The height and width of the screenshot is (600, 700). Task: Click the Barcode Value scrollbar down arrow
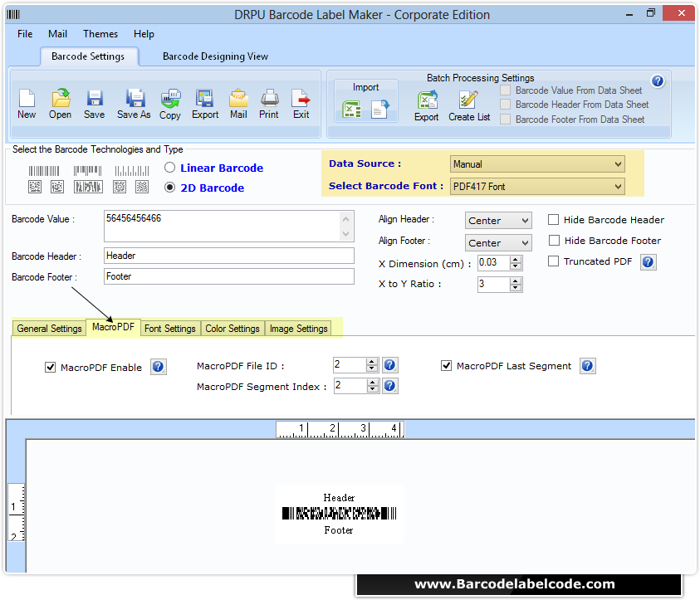pyautogui.click(x=346, y=234)
